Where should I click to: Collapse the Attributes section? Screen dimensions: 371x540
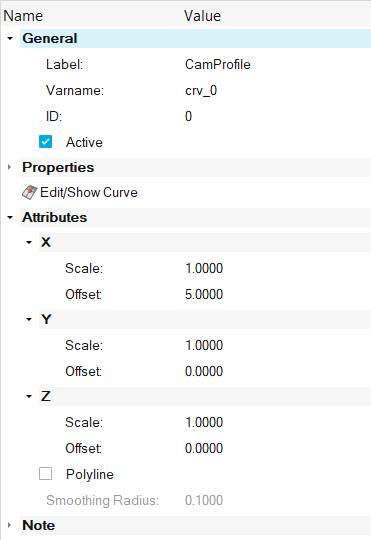10,217
